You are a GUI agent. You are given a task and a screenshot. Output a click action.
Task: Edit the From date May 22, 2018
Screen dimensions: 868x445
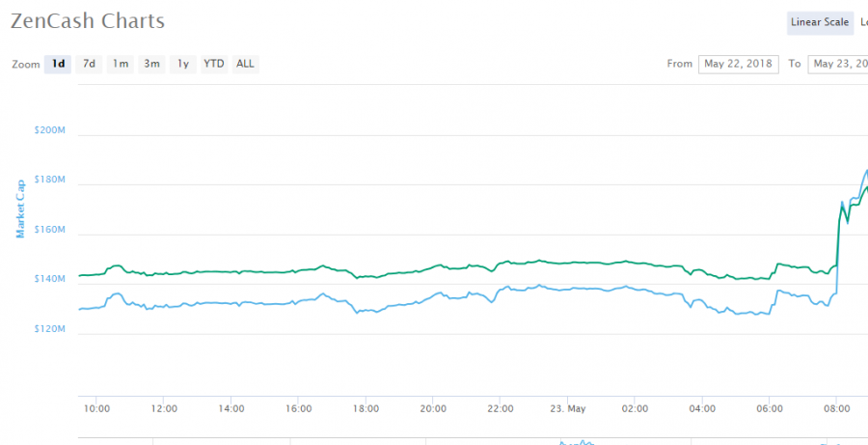point(739,65)
